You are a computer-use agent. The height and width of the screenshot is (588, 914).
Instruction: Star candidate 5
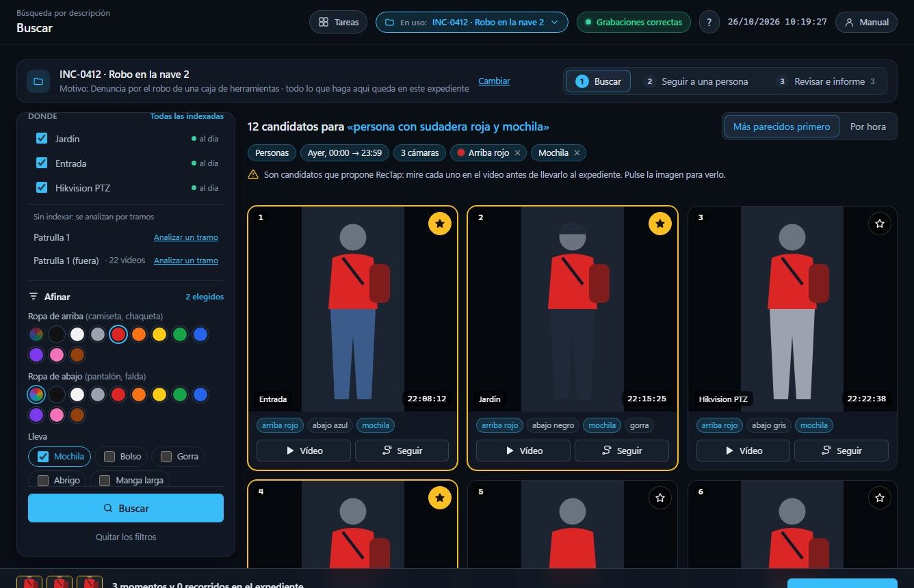coord(660,498)
